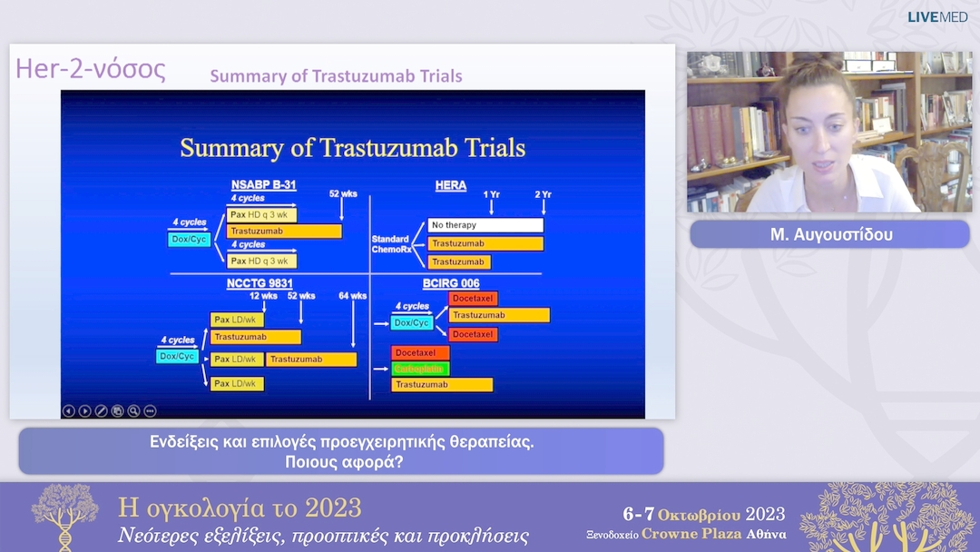The image size is (980, 552).
Task: Open the pen and laser pointer tools
Action: (x=101, y=410)
